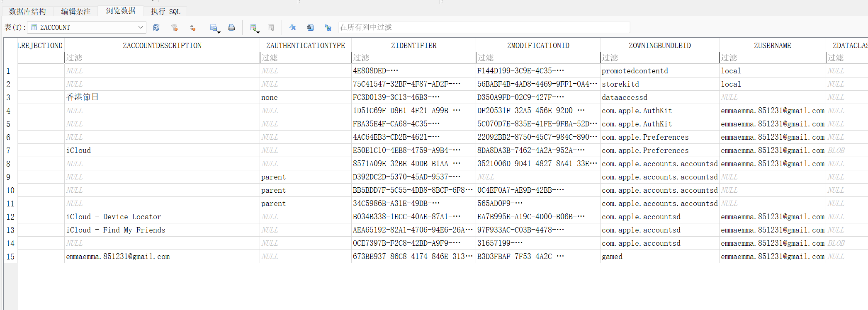Select row 12 by its row number
Screen dimensions: 868x310
[x=10, y=217]
